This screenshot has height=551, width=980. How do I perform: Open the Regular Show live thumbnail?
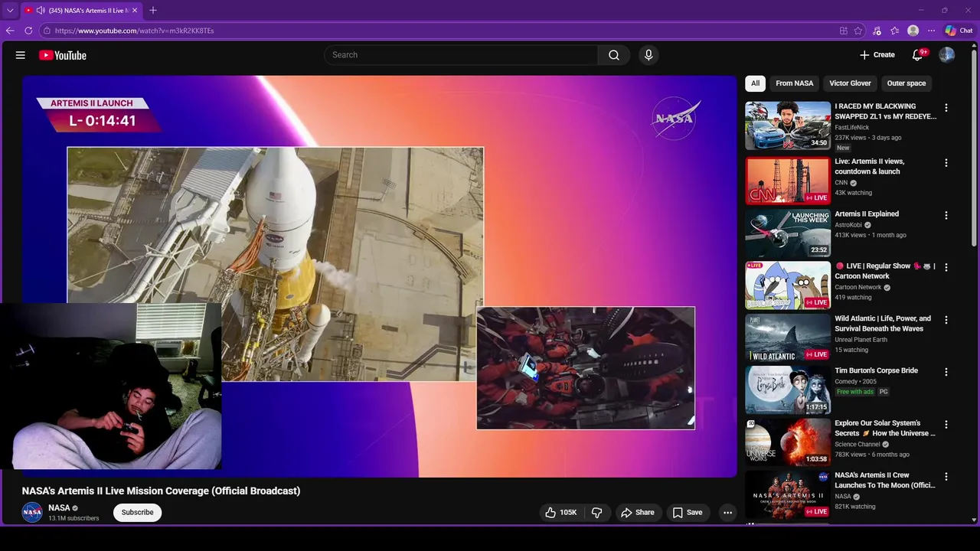[788, 285]
